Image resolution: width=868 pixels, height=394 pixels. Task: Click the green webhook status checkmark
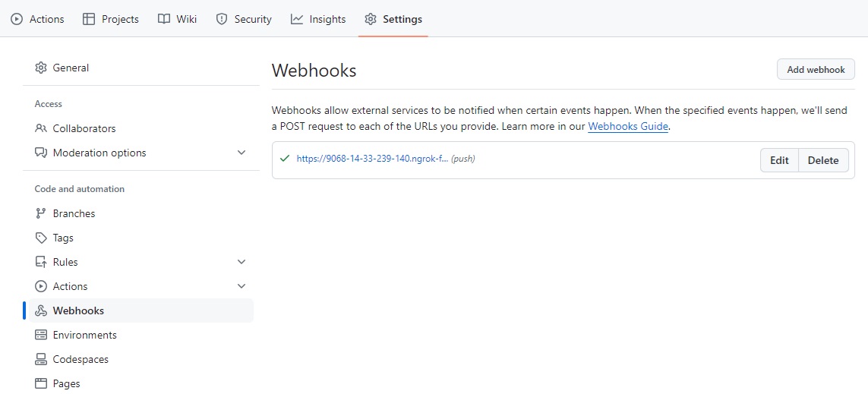tap(285, 159)
